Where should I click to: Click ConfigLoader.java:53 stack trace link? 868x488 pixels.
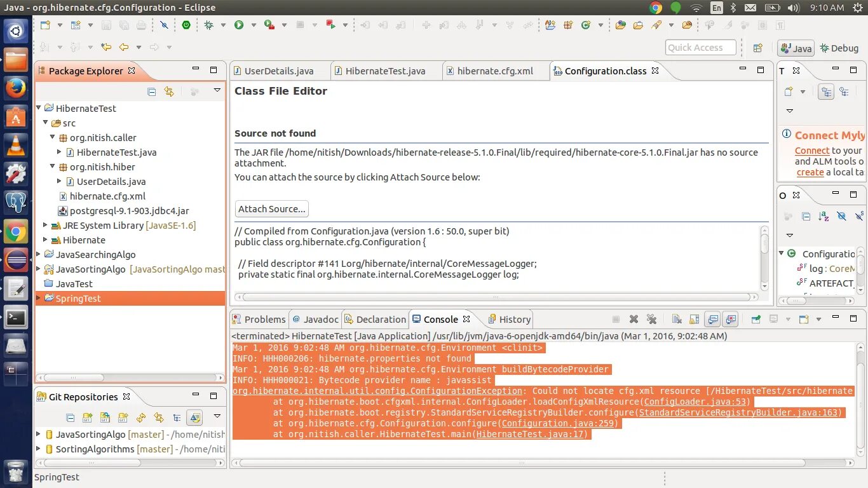coord(695,402)
